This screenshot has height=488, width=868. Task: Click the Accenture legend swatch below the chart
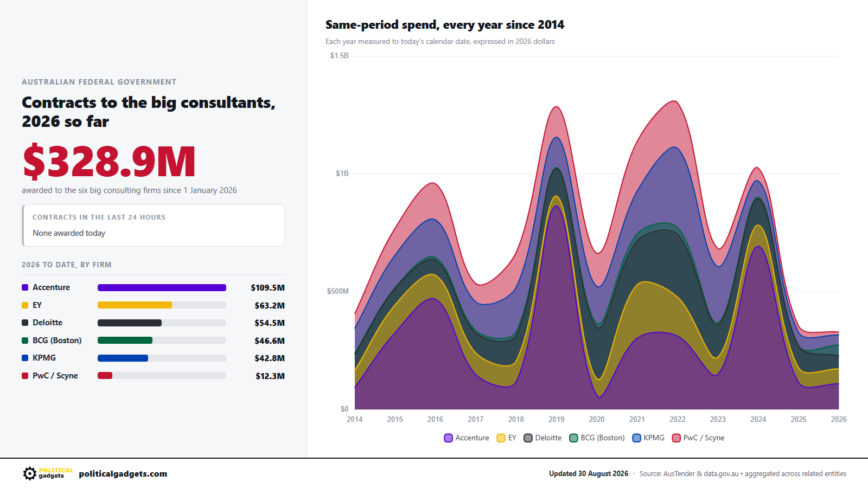tap(448, 438)
